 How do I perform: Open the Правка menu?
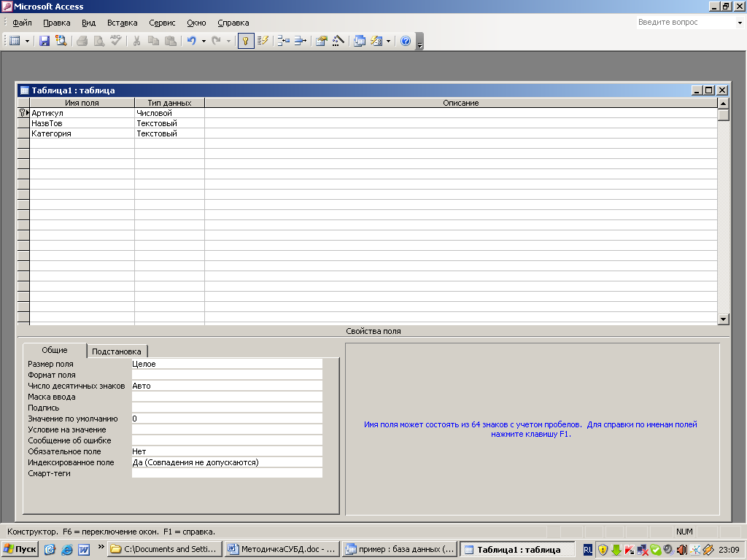(57, 23)
